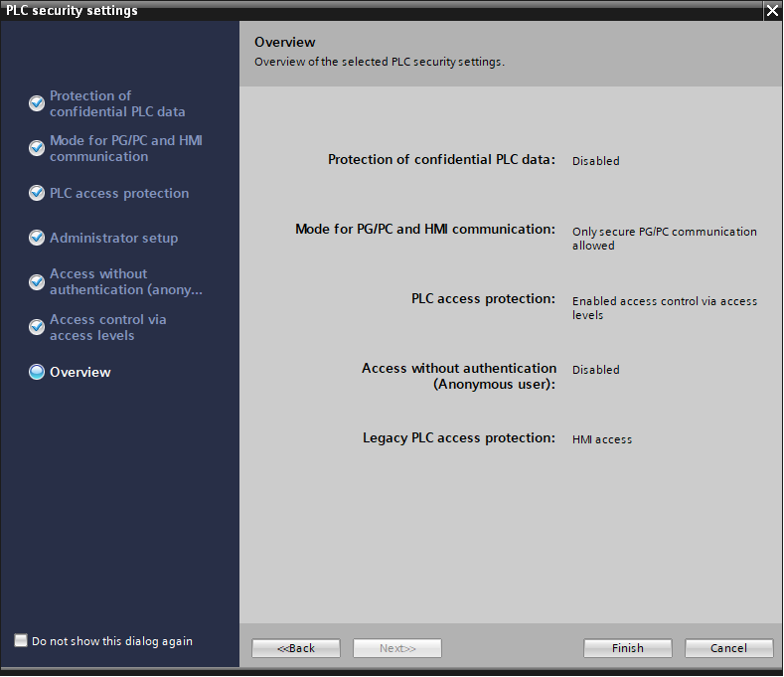This screenshot has width=784, height=677.
Task: Select 'Access control via access levels' step label
Action: [x=107, y=327]
